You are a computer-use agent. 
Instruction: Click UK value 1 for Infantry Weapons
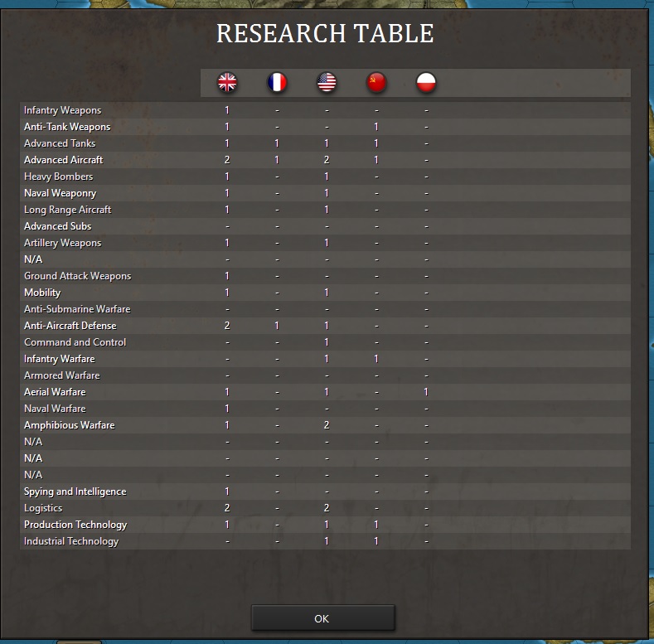coord(227,110)
